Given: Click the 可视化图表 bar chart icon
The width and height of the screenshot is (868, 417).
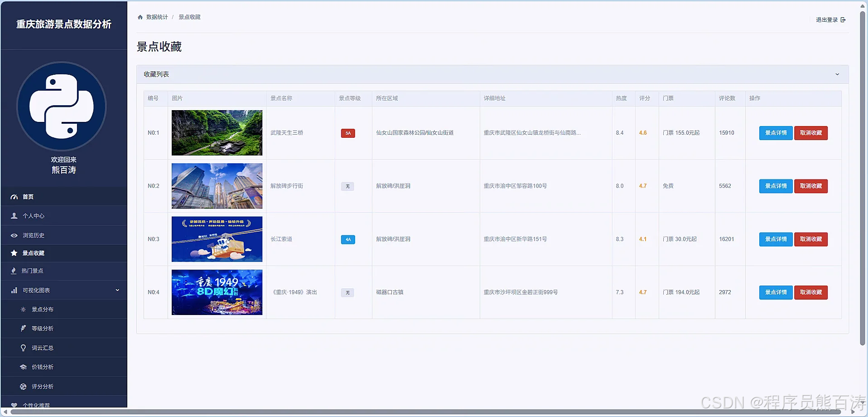Looking at the screenshot, I should [14, 290].
